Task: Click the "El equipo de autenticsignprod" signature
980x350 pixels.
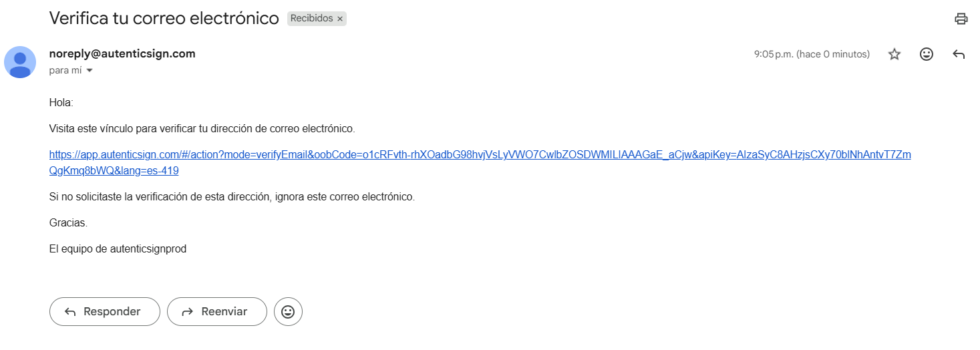Action: pyautogui.click(x=118, y=249)
